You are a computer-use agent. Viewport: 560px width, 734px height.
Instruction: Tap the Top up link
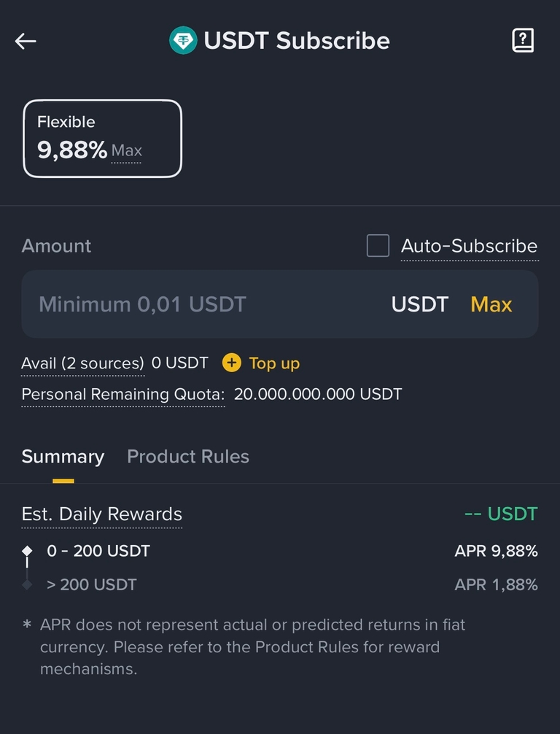[x=273, y=363]
